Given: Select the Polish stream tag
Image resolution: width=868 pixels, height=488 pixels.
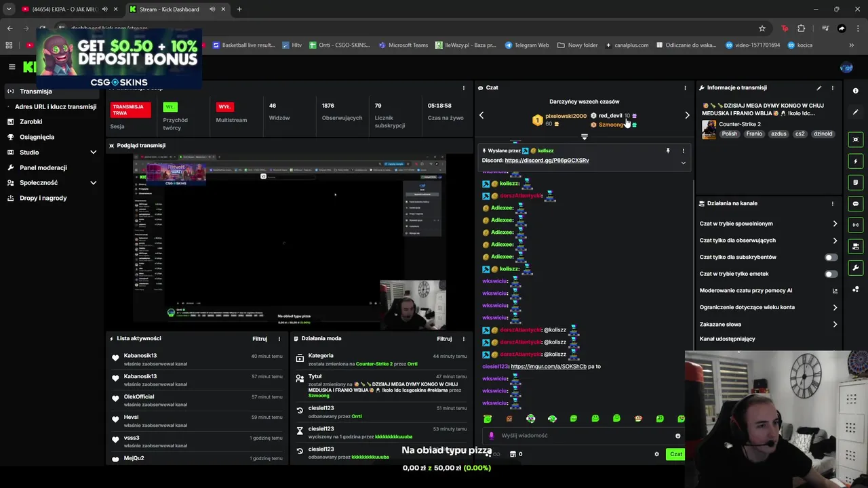Looking at the screenshot, I should coord(730,134).
